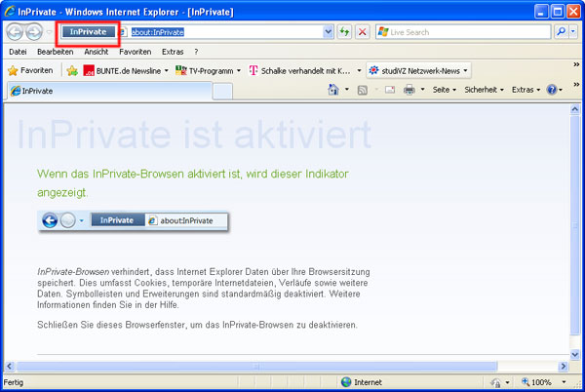Show more command bar items chevron
Viewport: 585px width, 392px height.
[576, 85]
